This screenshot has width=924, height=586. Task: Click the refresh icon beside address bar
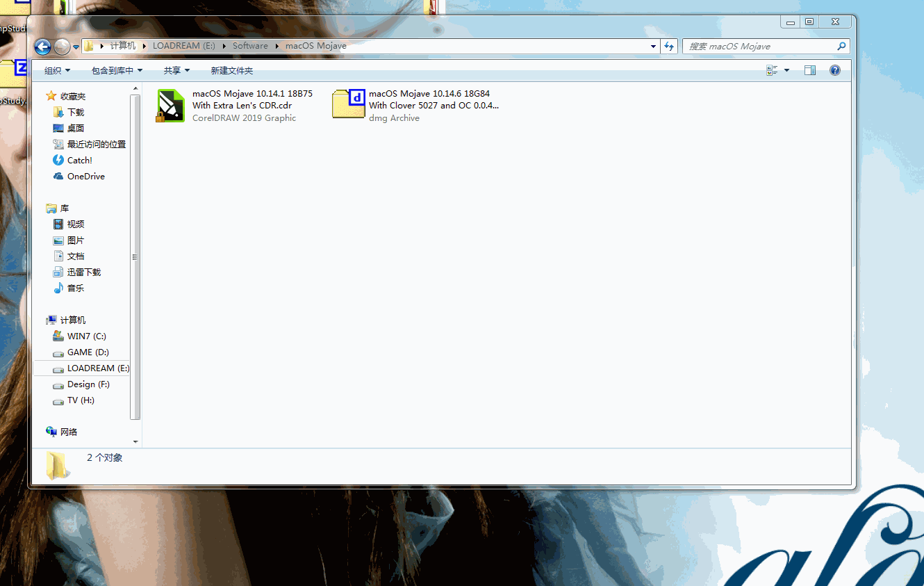click(669, 46)
